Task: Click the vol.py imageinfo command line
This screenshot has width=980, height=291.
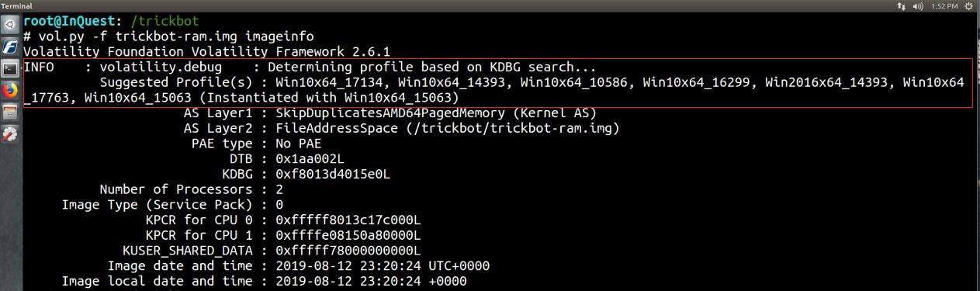Action: (169, 36)
